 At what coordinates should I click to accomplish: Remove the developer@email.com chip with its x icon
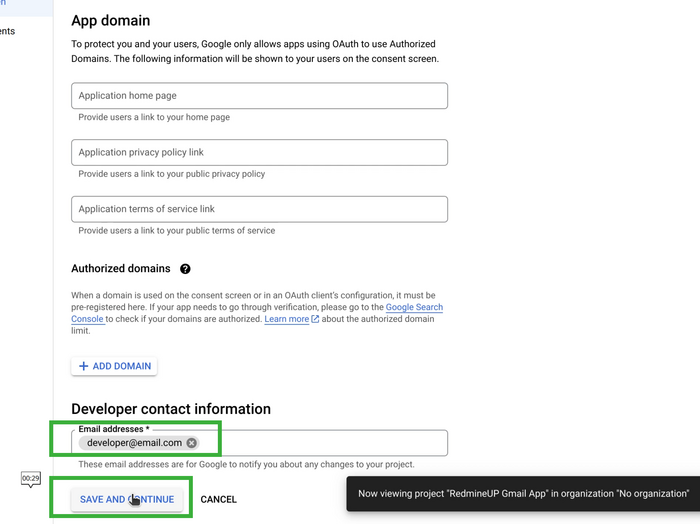(192, 443)
